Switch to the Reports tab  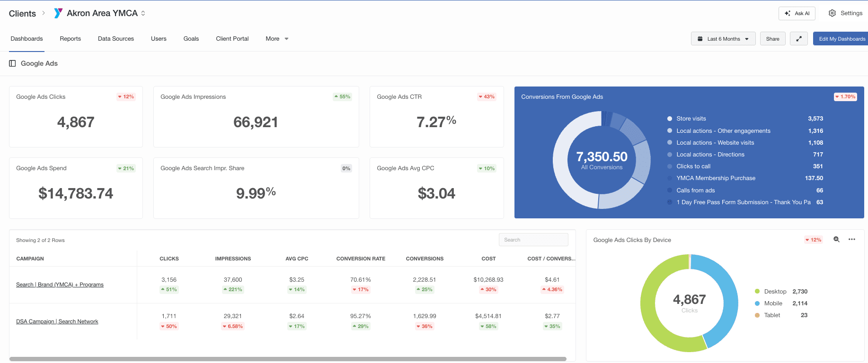[70, 39]
